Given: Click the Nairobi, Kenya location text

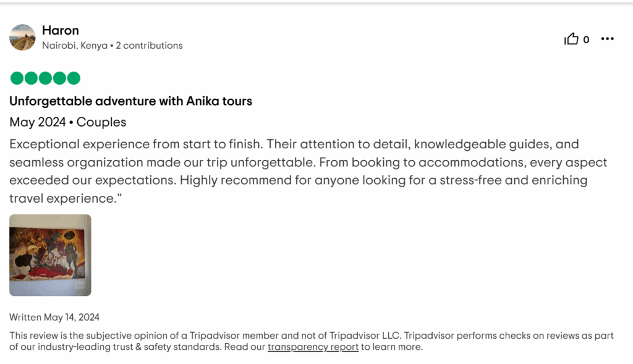Looking at the screenshot, I should (x=75, y=46).
